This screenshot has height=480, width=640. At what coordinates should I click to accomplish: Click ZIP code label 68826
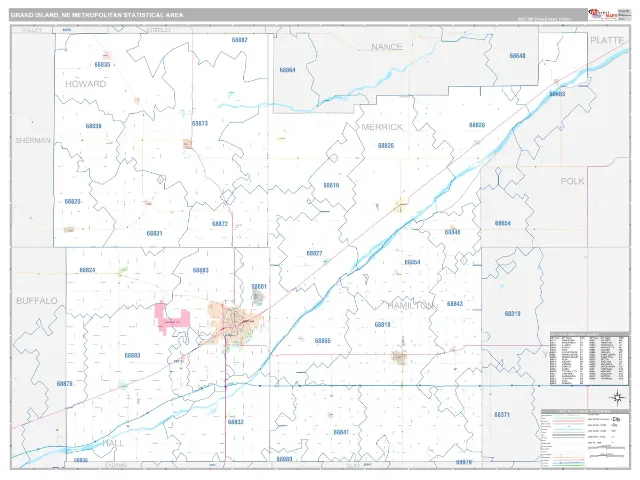tap(386, 146)
